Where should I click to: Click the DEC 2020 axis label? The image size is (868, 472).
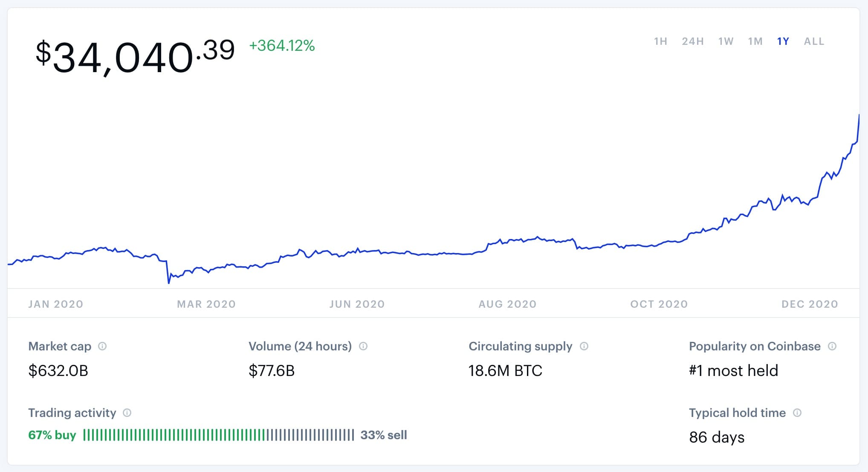810,304
